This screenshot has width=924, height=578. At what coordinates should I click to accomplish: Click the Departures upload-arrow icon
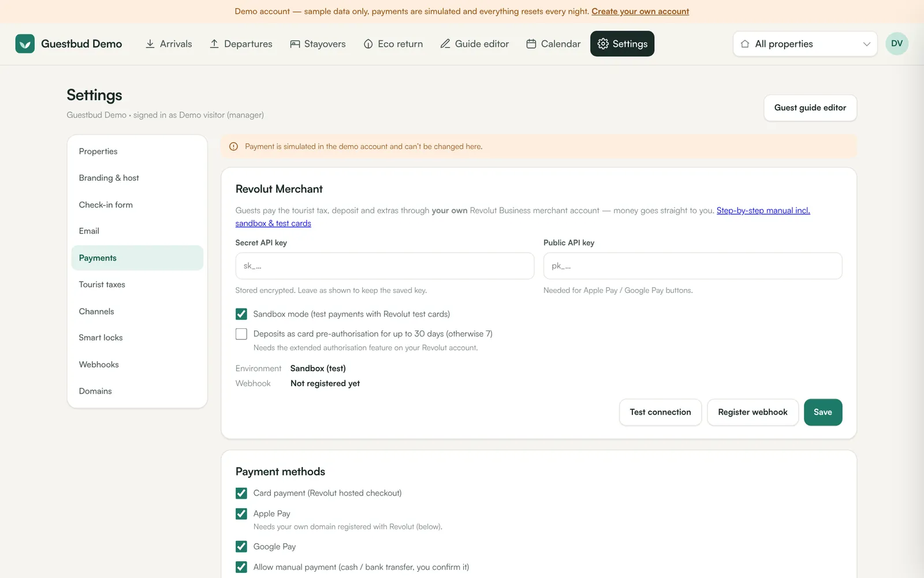pyautogui.click(x=214, y=44)
